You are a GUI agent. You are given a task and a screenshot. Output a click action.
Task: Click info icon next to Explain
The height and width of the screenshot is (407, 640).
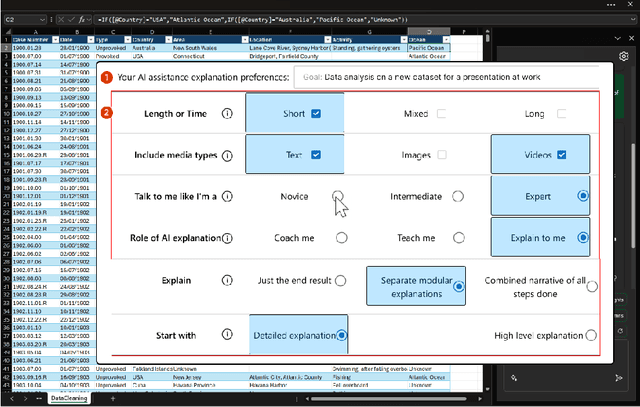point(227,283)
